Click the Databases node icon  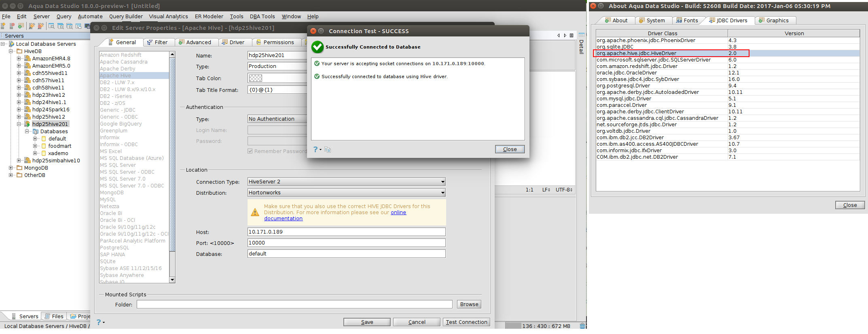click(36, 131)
